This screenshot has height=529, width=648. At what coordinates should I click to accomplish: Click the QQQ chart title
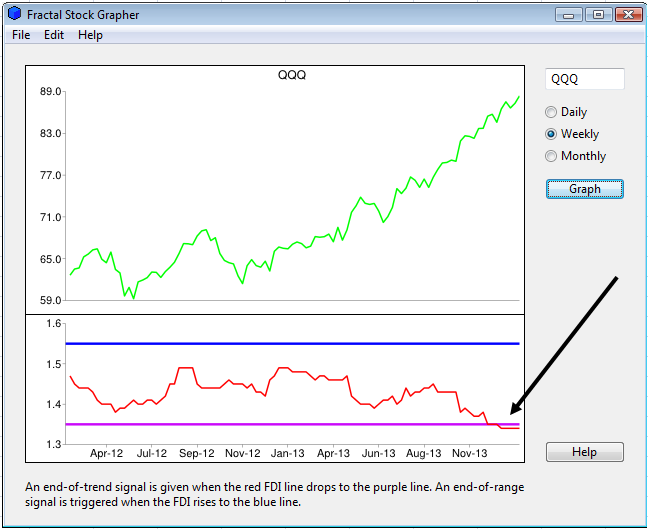click(x=292, y=75)
